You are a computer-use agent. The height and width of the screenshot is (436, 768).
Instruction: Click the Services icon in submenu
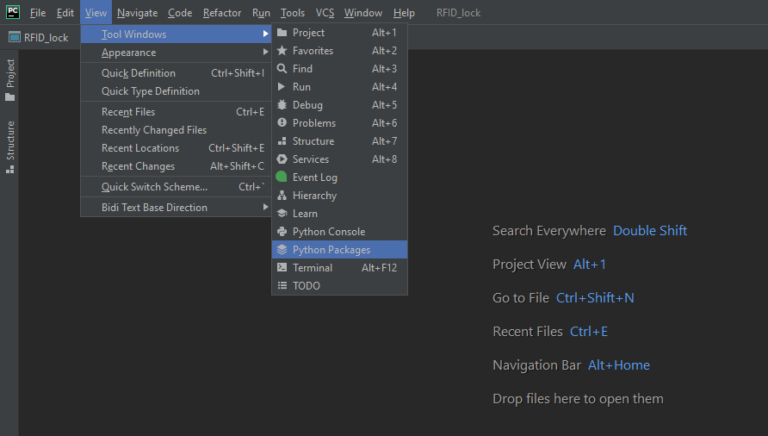point(282,159)
